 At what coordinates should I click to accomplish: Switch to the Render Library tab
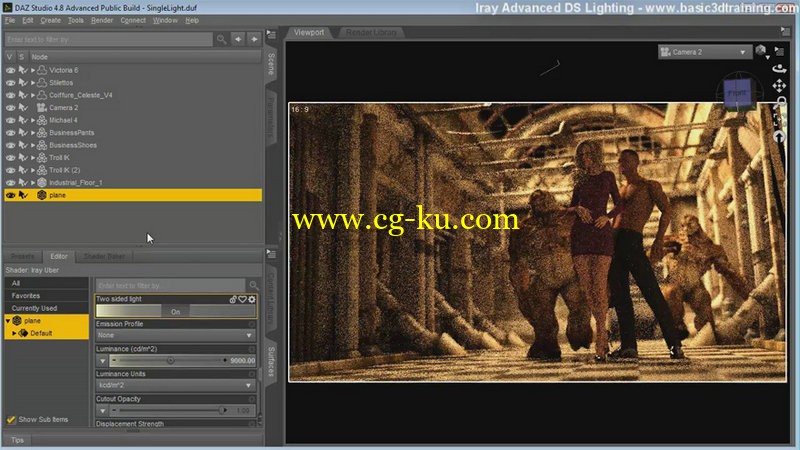[371, 32]
